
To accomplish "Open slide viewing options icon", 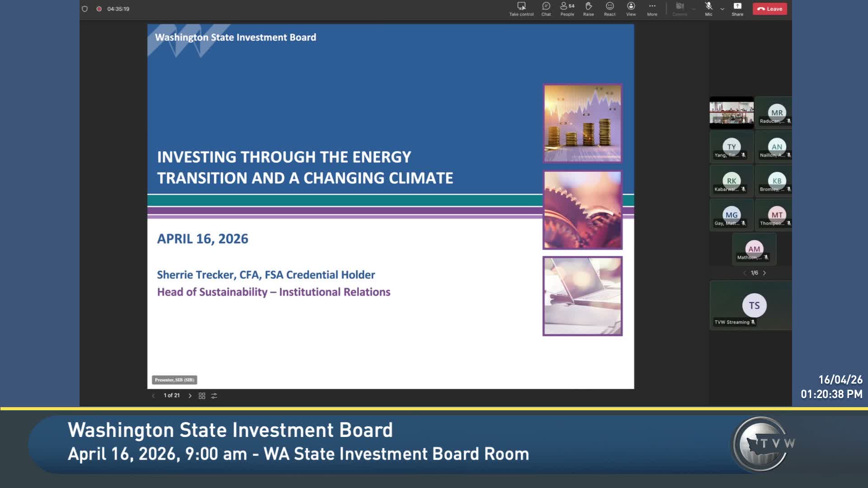I will coord(214,396).
